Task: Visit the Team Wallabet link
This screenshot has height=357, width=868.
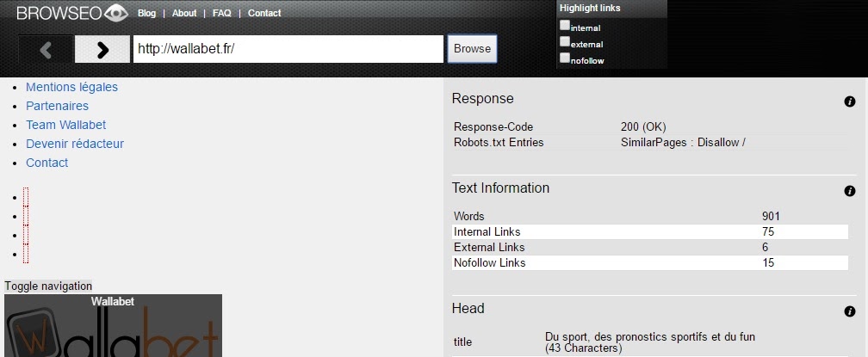Action: point(65,125)
